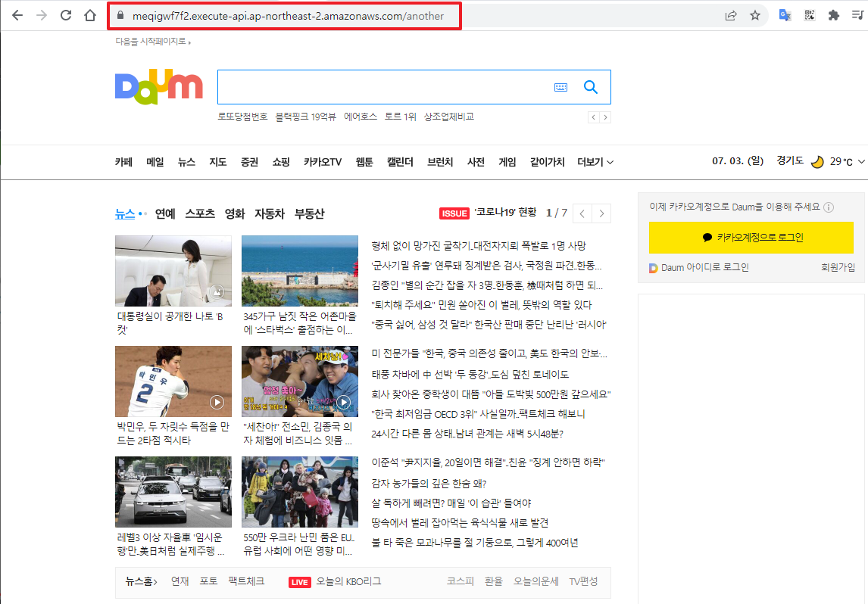Open the virtual keyboard icon in search box
The height and width of the screenshot is (604, 868).
click(x=560, y=87)
